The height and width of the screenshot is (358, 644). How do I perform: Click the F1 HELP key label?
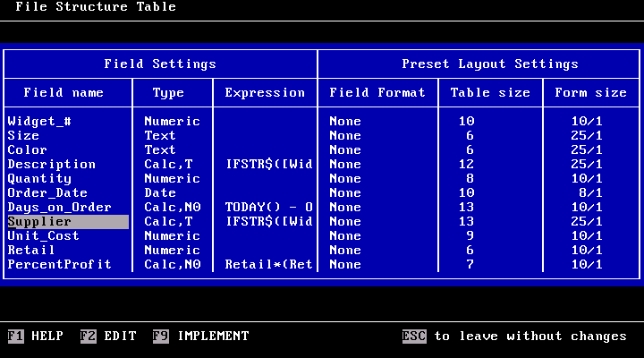tap(35, 336)
